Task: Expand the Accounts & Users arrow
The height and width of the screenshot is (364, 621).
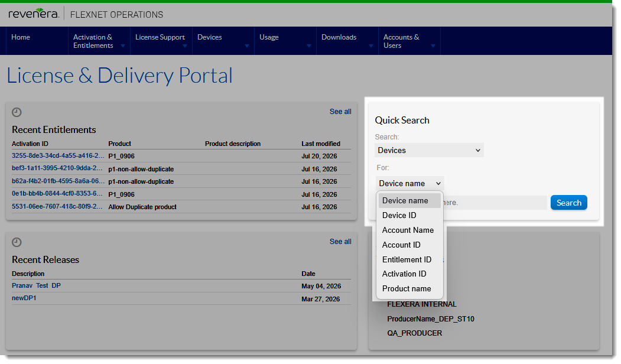Action: point(433,46)
